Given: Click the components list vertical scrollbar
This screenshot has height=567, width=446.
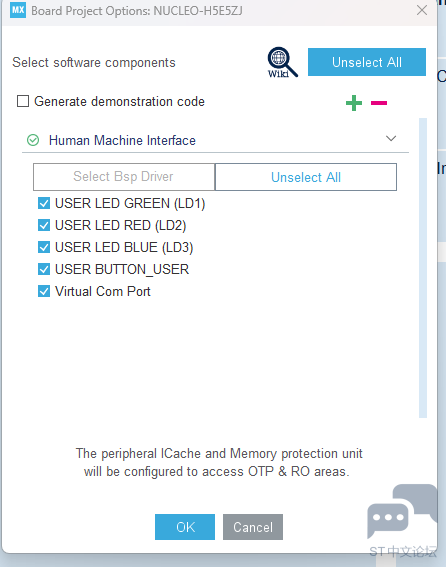Looking at the screenshot, I should pyautogui.click(x=423, y=268).
